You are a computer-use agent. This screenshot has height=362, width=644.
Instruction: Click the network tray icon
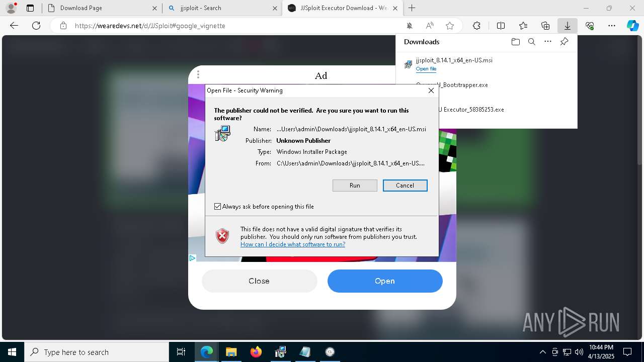click(x=567, y=352)
